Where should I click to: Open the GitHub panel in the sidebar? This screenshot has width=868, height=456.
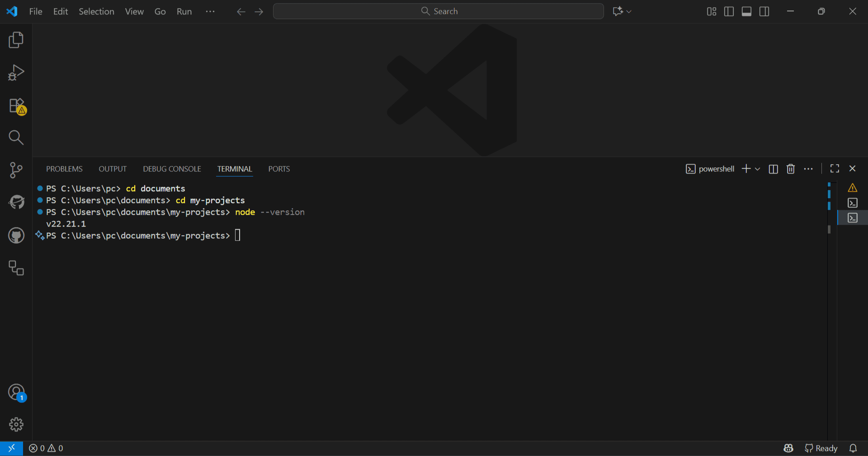click(x=16, y=235)
